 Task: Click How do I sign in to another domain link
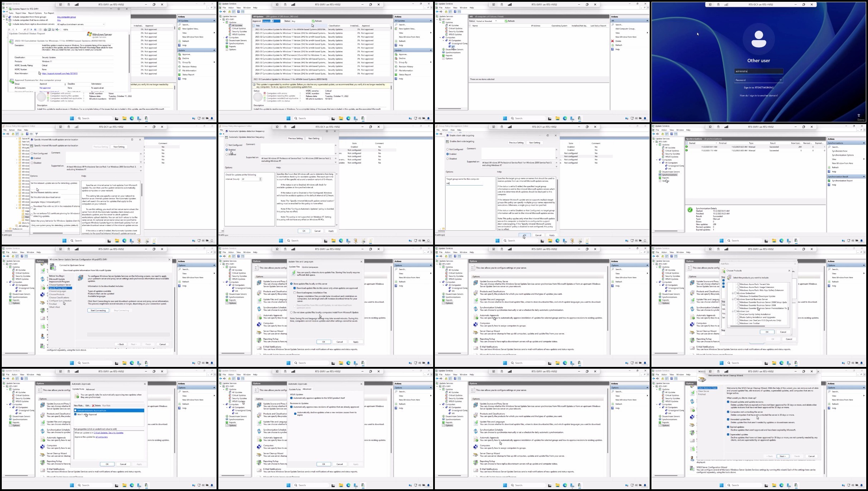[758, 95]
